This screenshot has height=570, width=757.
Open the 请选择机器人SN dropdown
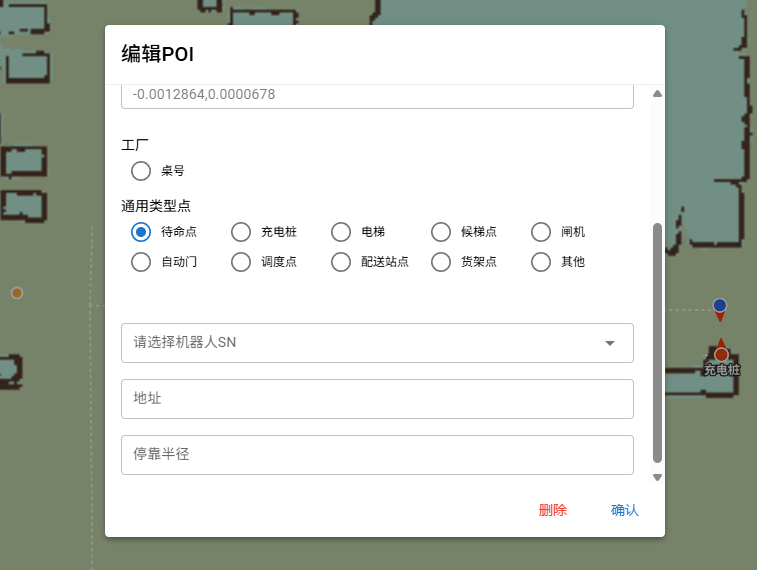tap(360, 343)
